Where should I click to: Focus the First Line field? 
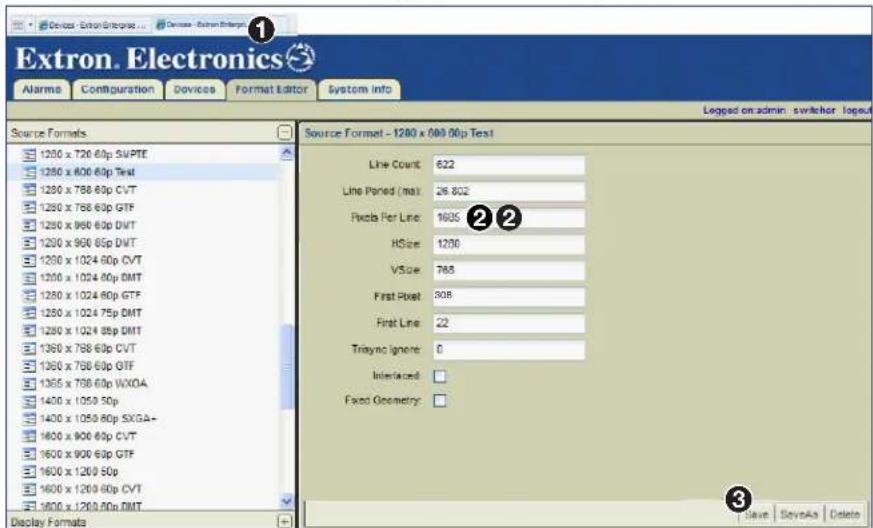tap(509, 323)
